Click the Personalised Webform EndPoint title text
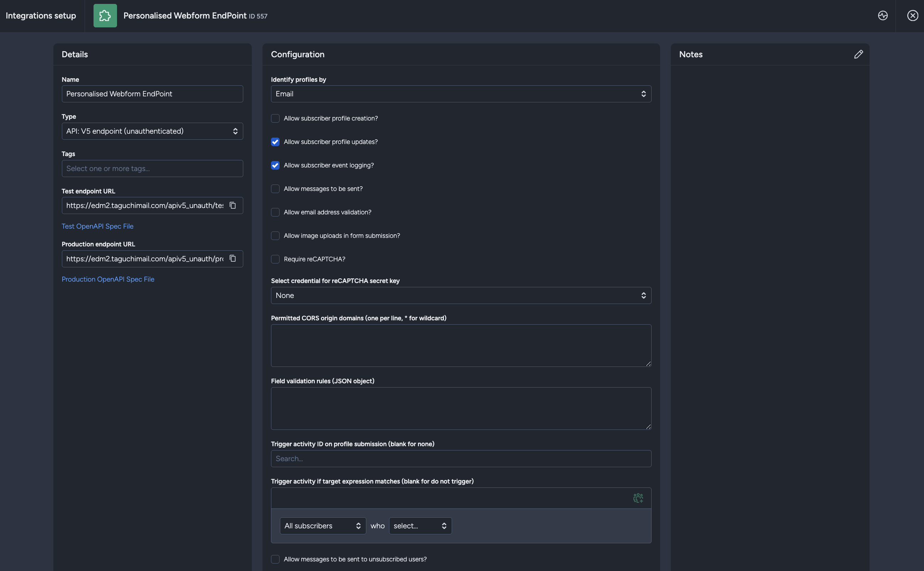 coord(185,16)
